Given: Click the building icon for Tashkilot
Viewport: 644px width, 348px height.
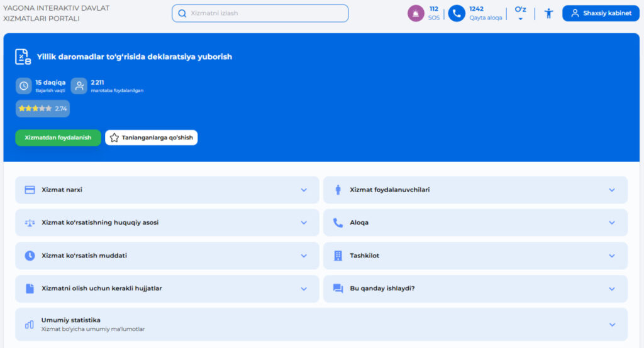Looking at the screenshot, I should (x=338, y=256).
